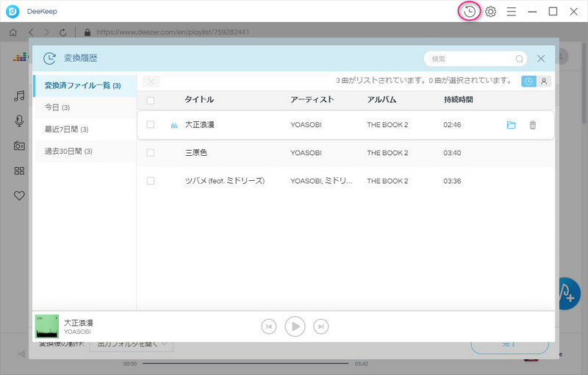Click YOASOBI artist in 三原色 row
The width and height of the screenshot is (588, 375).
[306, 153]
